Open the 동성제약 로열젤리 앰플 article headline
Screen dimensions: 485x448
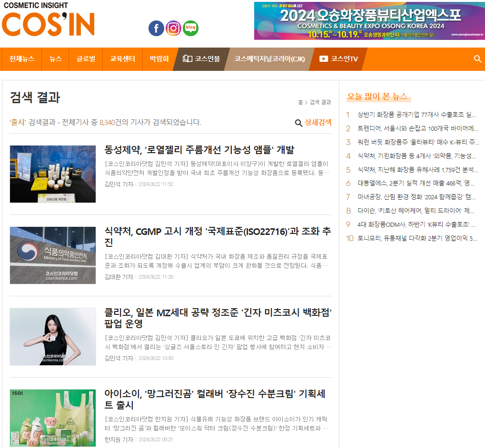coord(199,150)
